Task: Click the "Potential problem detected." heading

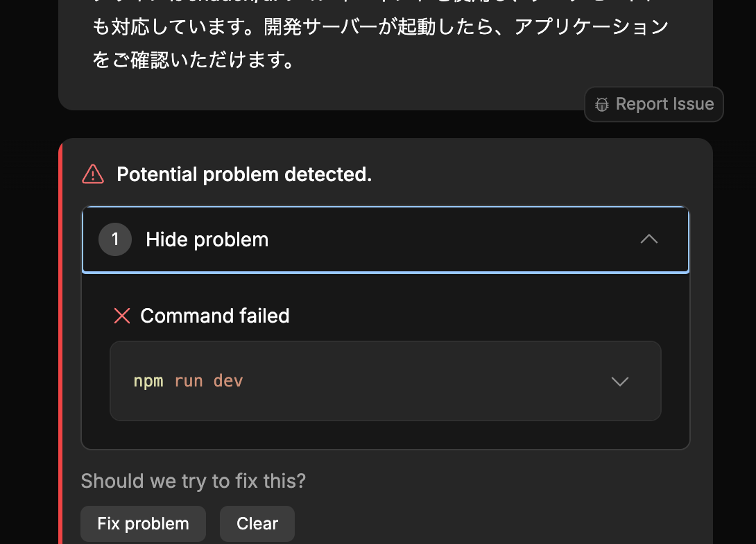Action: 244,174
